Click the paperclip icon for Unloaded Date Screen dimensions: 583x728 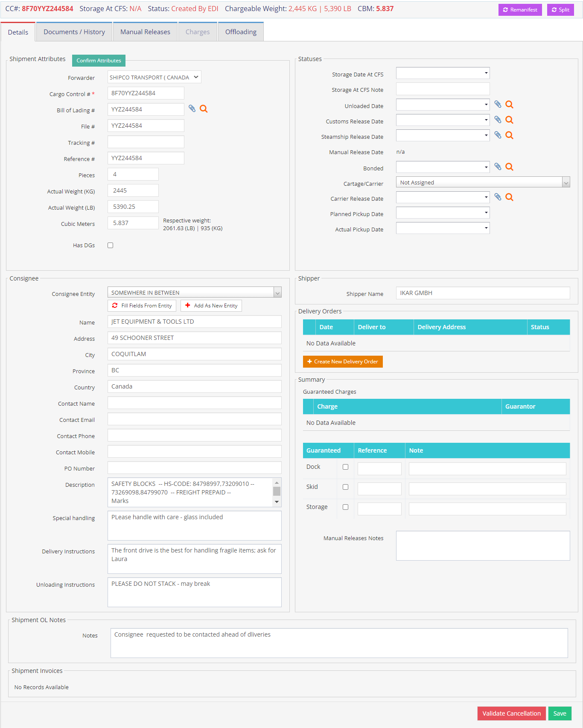tap(498, 104)
